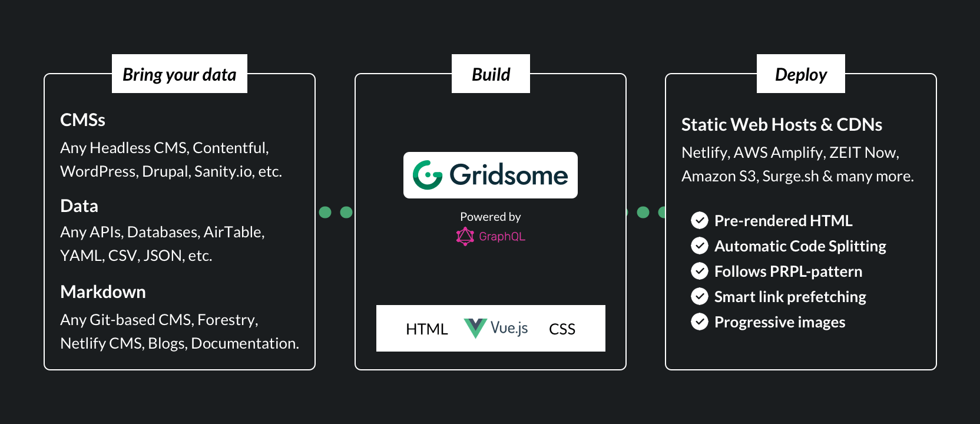Click 'WordPress, Drupal, Sanity.io, etc.' text

(171, 171)
